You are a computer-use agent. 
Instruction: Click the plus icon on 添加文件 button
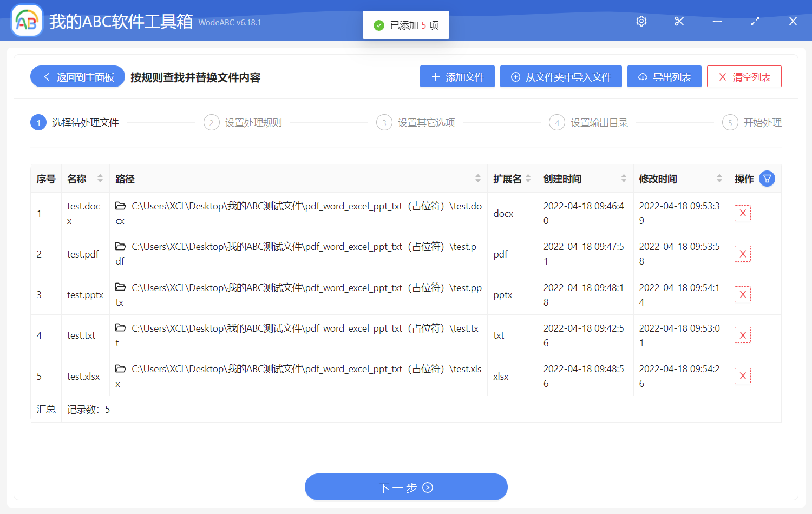[436, 76]
